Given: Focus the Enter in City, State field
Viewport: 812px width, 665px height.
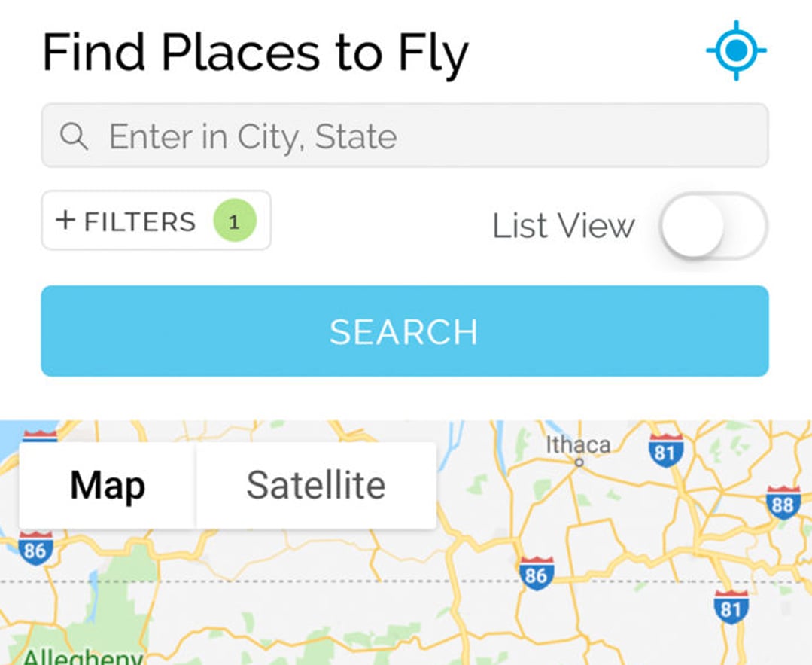Looking at the screenshot, I should point(405,136).
